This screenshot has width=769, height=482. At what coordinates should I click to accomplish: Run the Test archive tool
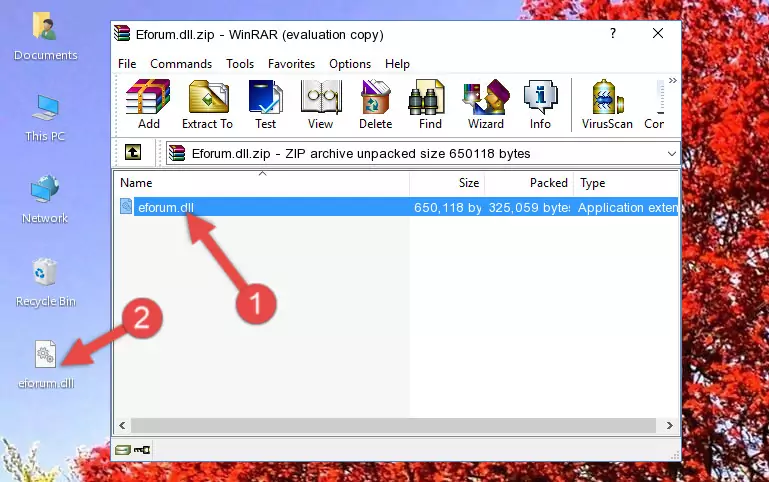coord(265,104)
